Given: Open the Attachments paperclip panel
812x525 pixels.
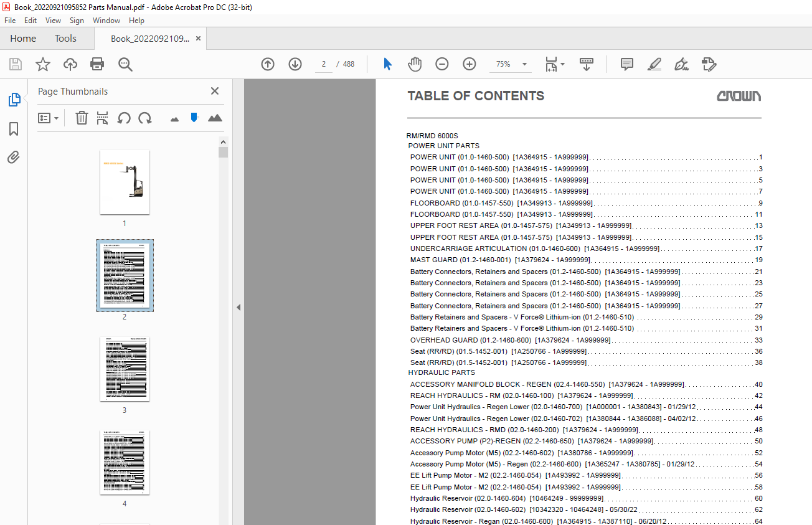Looking at the screenshot, I should tap(14, 157).
